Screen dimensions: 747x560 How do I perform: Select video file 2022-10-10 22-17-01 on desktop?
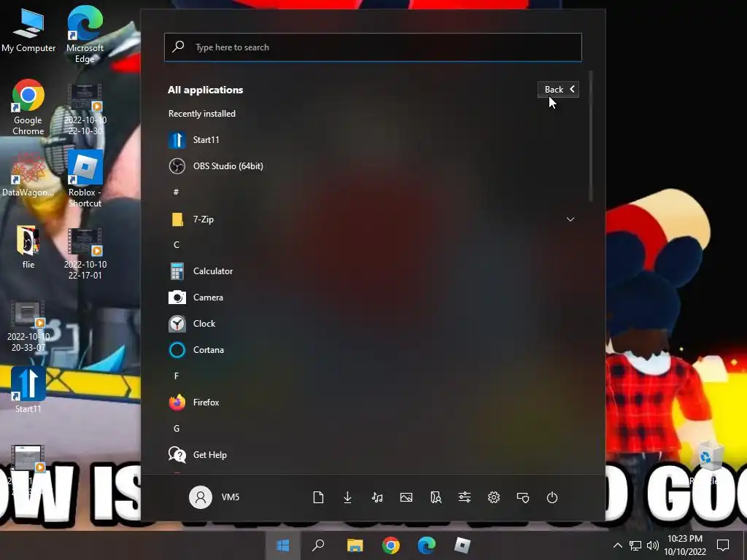(85, 254)
